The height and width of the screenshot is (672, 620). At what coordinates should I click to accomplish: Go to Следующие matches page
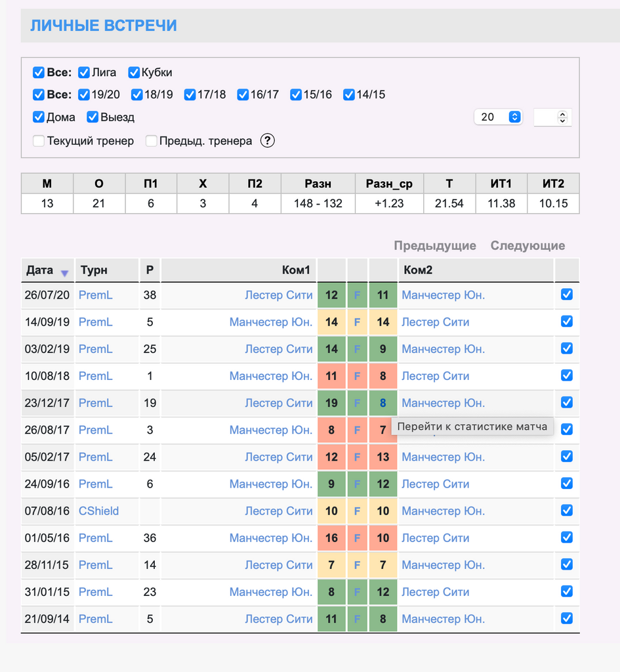[527, 245]
